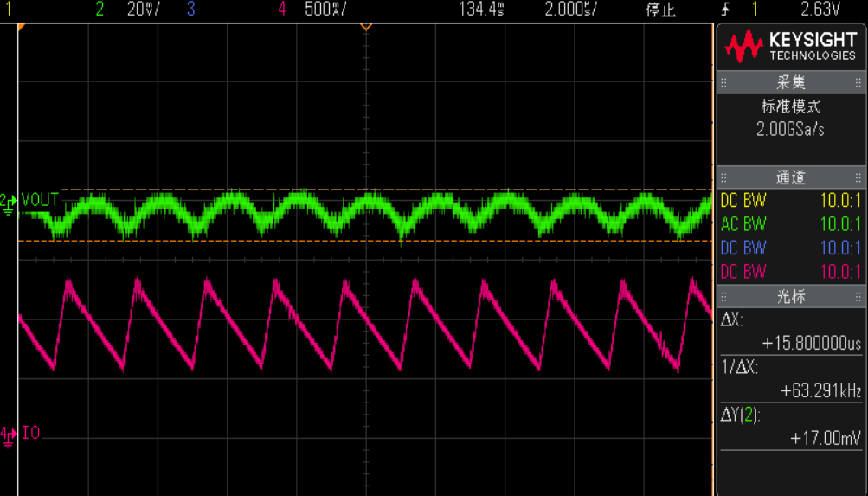Expand the 采集 acquisition panel header

point(791,83)
